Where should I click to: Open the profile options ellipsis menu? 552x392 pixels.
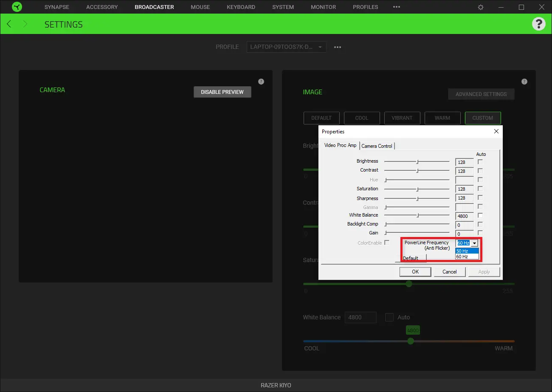338,47
